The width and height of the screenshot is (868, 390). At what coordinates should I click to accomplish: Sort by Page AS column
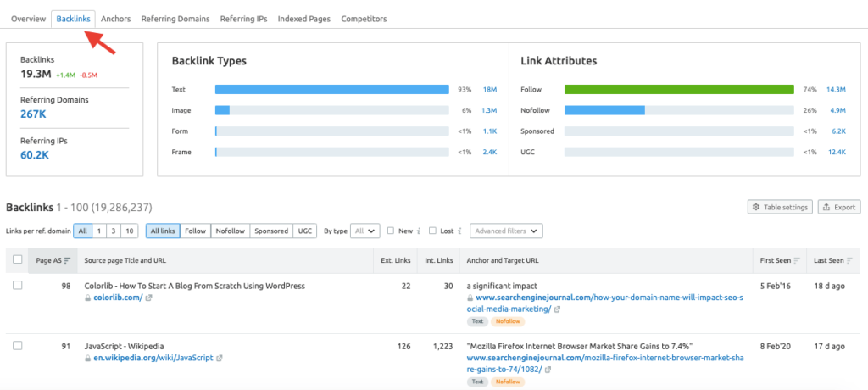pyautogui.click(x=53, y=260)
